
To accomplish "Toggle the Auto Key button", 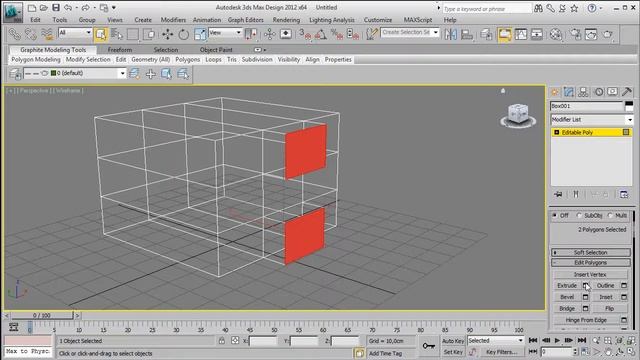I will pos(453,341).
